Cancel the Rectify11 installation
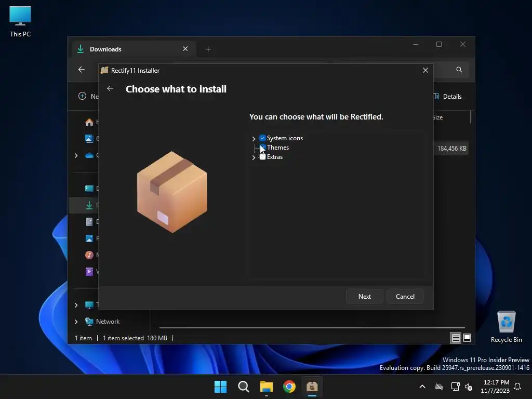Screen dimensions: 532x399 tap(405, 297)
